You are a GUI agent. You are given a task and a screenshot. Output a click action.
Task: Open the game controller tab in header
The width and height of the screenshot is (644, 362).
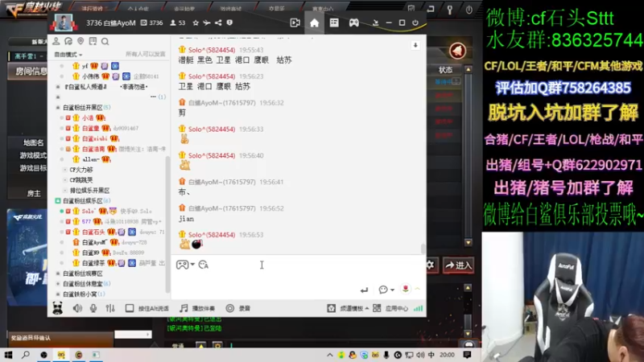click(353, 23)
